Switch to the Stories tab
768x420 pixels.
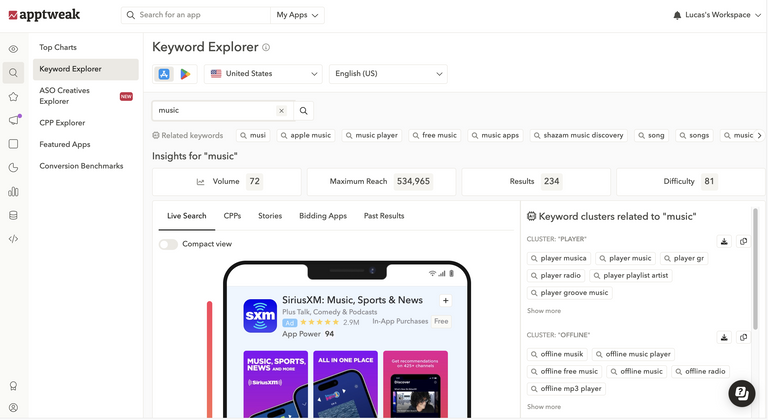tap(270, 216)
